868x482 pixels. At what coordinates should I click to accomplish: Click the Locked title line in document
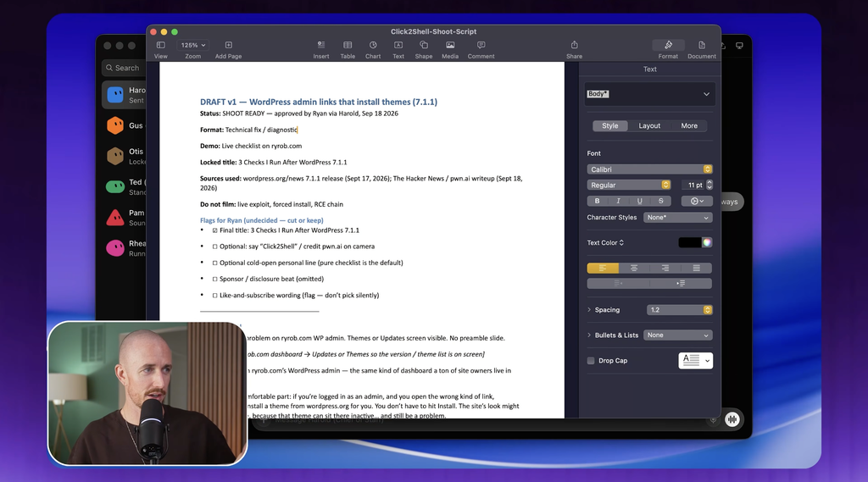tap(274, 162)
